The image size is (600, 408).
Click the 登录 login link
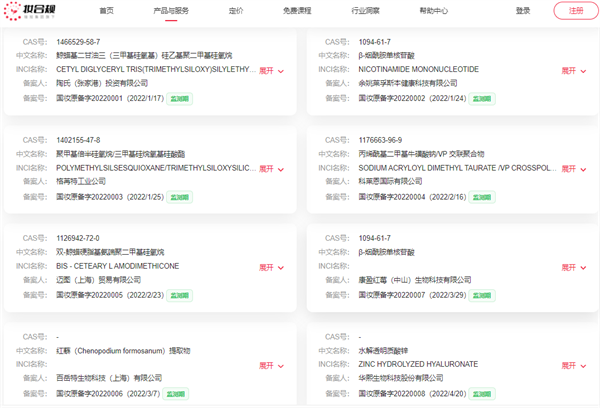tap(523, 11)
